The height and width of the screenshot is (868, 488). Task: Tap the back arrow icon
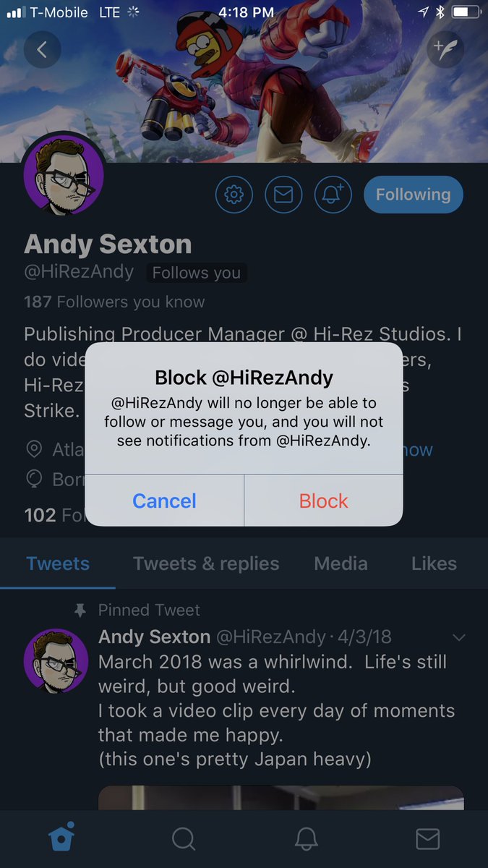[x=42, y=50]
